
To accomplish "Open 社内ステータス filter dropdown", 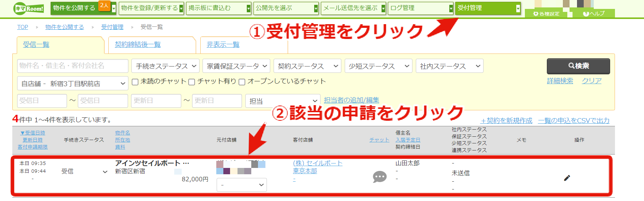I will pos(450,66).
